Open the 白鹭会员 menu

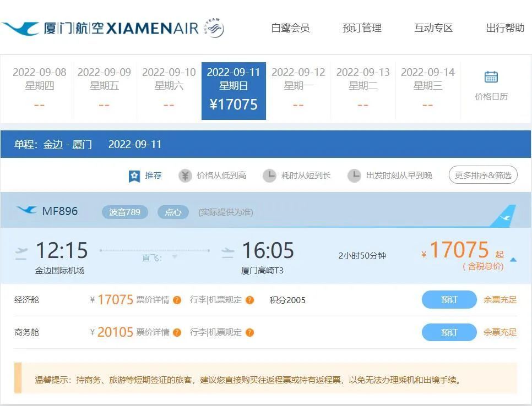pyautogui.click(x=290, y=28)
